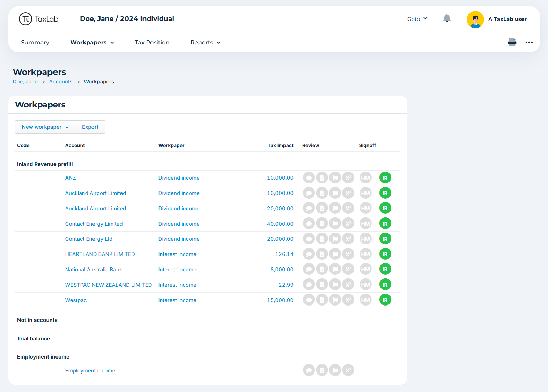Open document icon for Employment income row
548x392 pixels.
coord(322,370)
